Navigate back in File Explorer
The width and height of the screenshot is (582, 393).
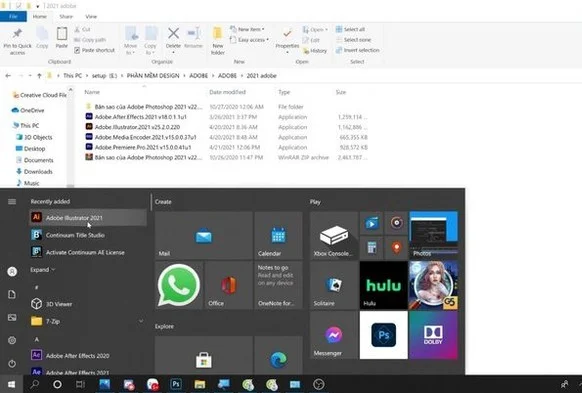pyautogui.click(x=8, y=76)
